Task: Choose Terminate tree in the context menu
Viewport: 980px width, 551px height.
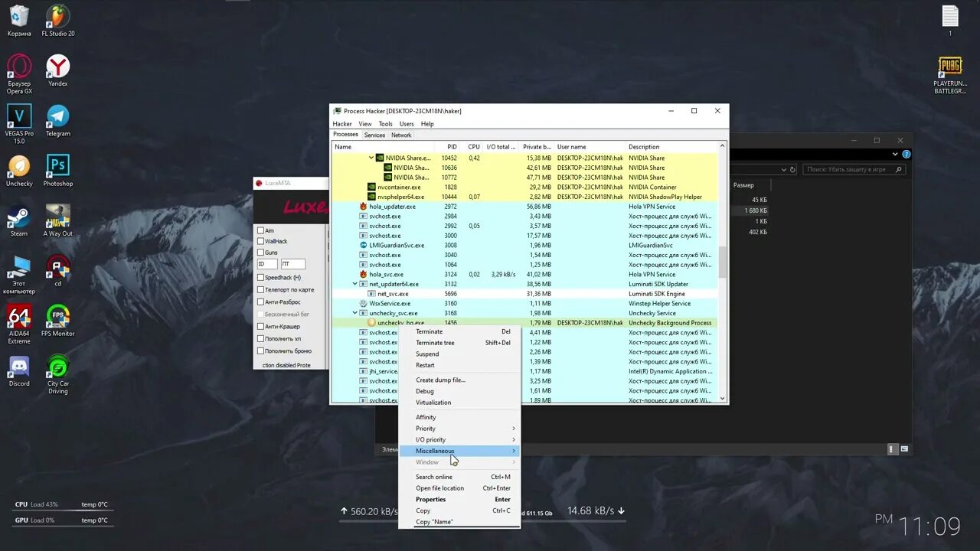Action: (459, 343)
